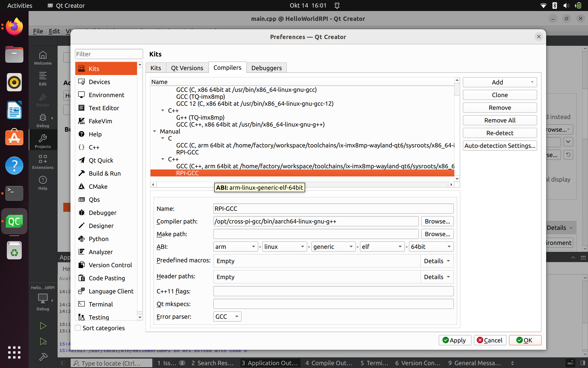Click Browse next to Compiler path
Screen dimensions: 588x368
point(437,221)
